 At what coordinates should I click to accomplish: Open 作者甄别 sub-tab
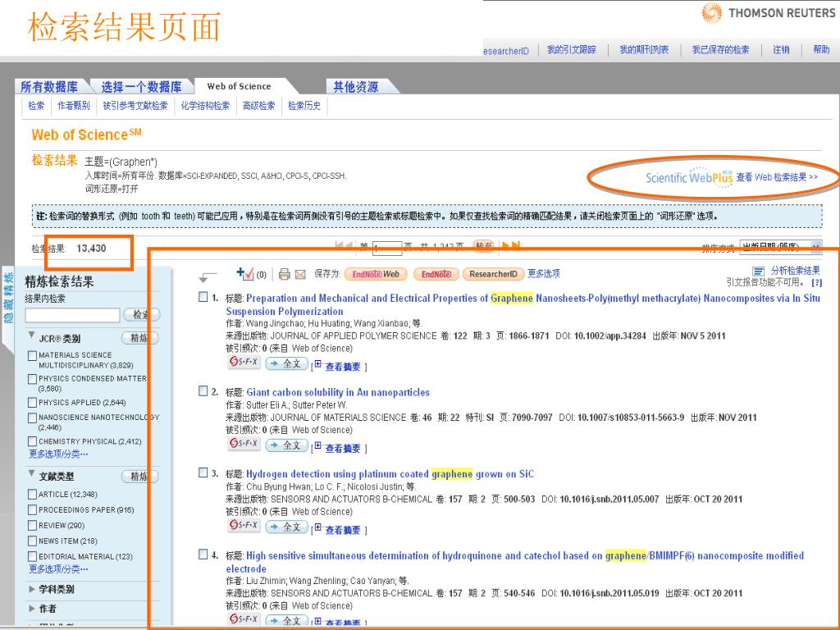pyautogui.click(x=73, y=106)
